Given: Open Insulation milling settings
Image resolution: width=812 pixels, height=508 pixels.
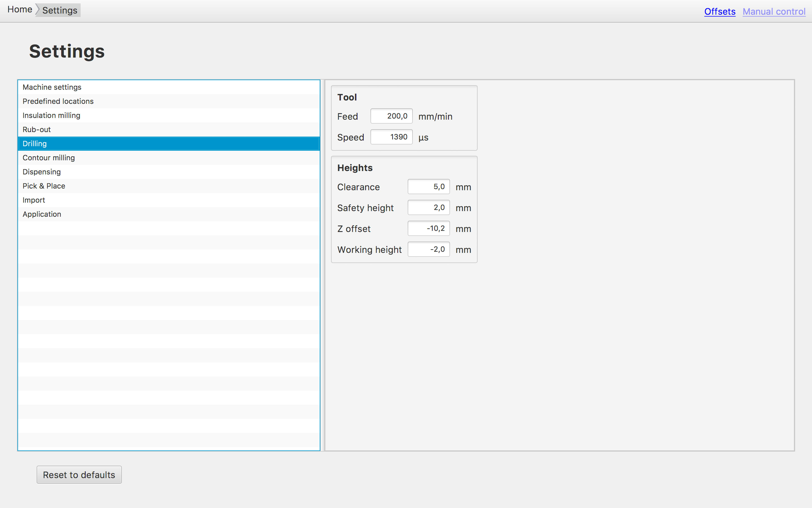Looking at the screenshot, I should 169,116.
